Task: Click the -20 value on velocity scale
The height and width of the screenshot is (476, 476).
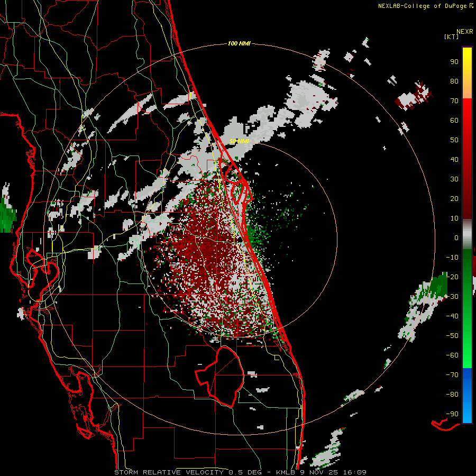Action: click(452, 277)
